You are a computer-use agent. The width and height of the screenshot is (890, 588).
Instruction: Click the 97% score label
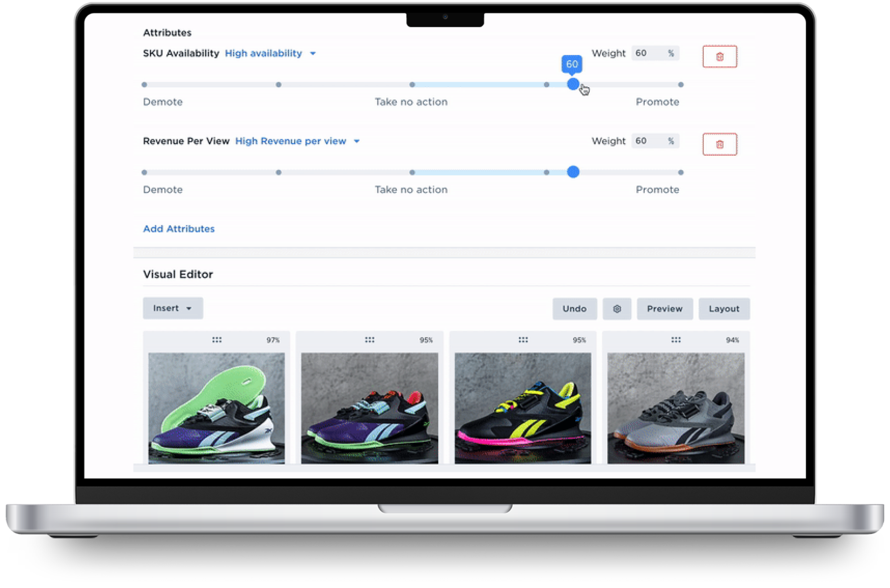pos(273,340)
